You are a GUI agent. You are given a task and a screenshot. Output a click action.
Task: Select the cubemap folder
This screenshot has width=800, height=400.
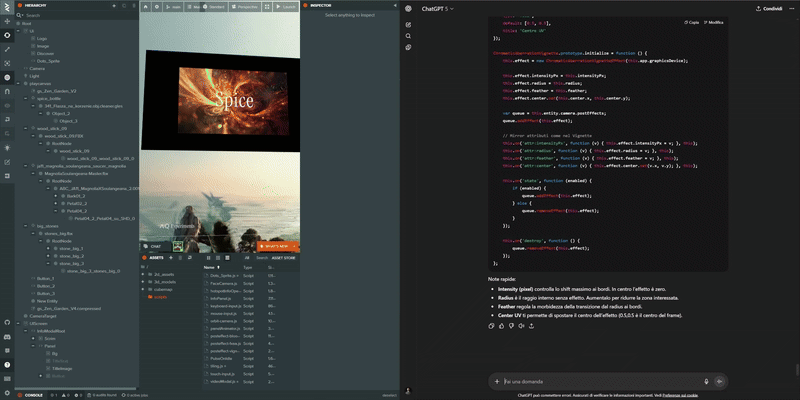(x=163, y=289)
